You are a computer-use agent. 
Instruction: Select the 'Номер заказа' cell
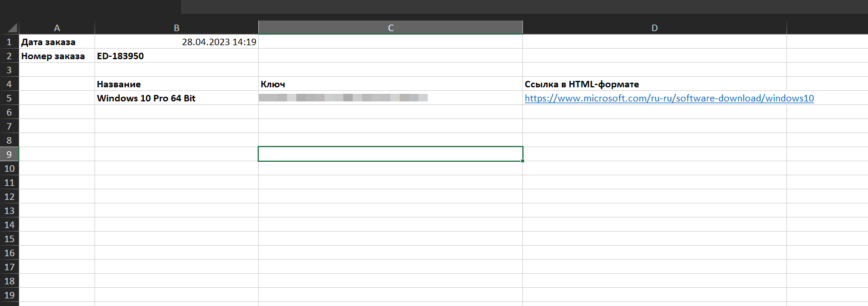pyautogui.click(x=57, y=56)
